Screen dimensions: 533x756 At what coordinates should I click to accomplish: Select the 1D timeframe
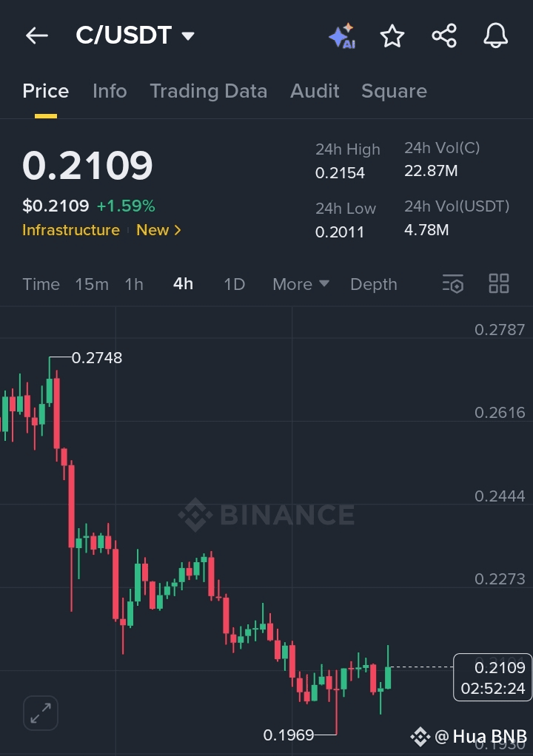pos(235,284)
